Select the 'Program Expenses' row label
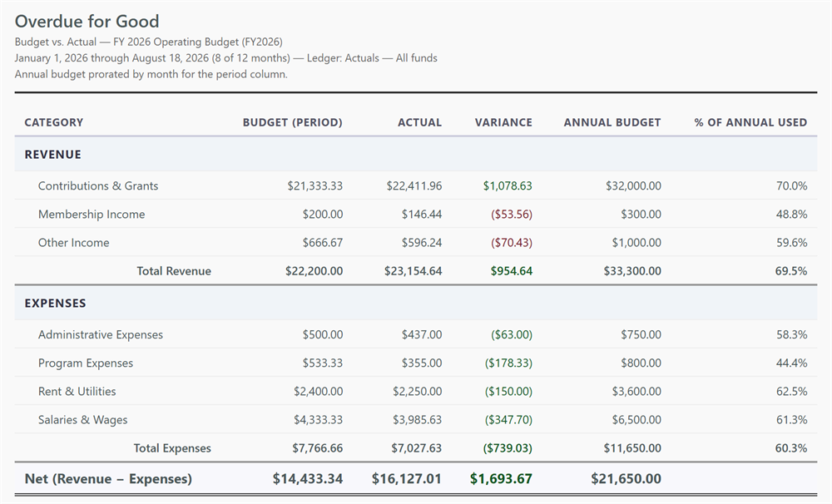Viewport: 832px width, 504px height. pos(86,363)
